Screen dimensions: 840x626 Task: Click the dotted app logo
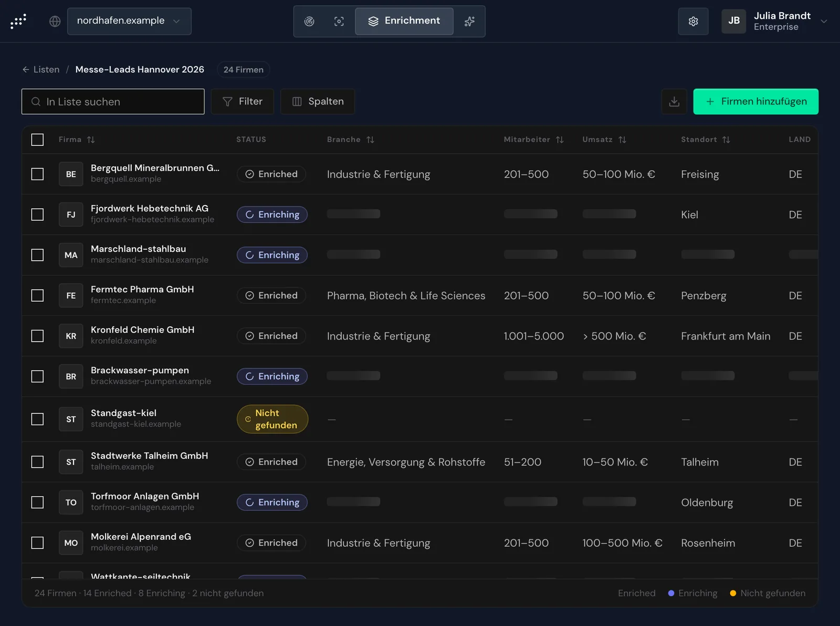(18, 22)
